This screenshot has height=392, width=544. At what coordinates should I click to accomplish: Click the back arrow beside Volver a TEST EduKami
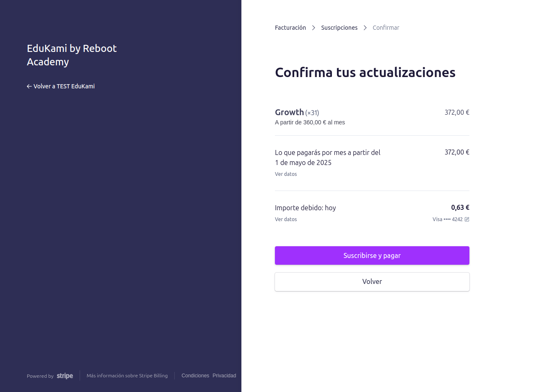[29, 86]
